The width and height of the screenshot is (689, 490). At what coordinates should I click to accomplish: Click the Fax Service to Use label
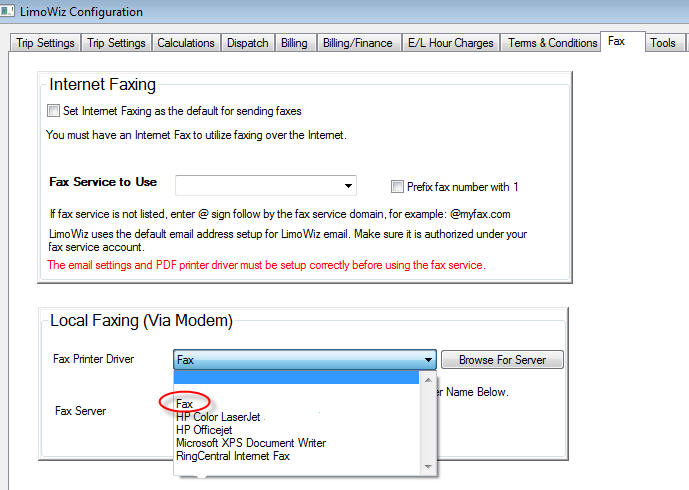[103, 182]
